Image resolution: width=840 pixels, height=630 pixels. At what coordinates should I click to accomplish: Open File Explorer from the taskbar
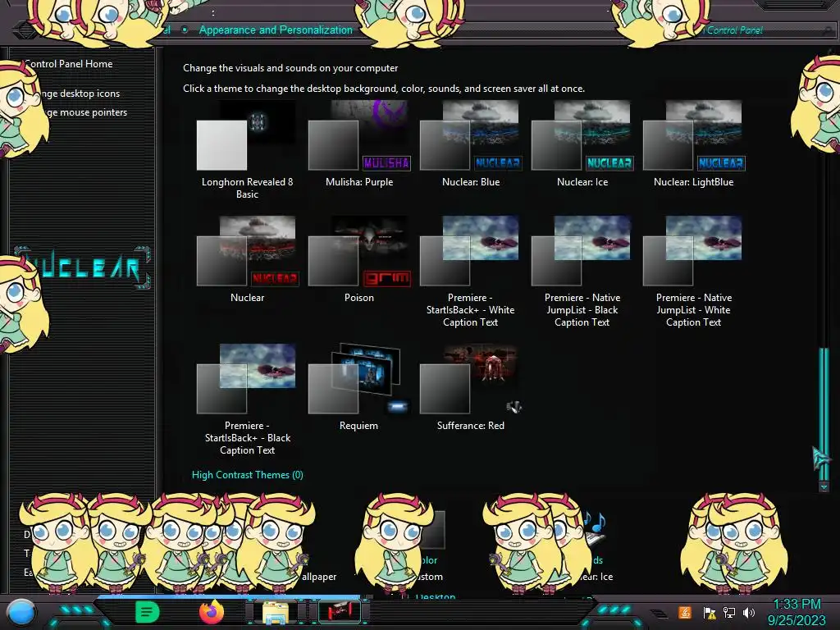(276, 612)
